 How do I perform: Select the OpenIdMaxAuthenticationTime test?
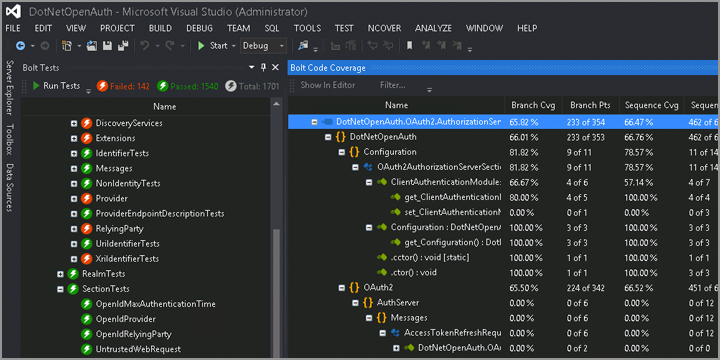156,304
